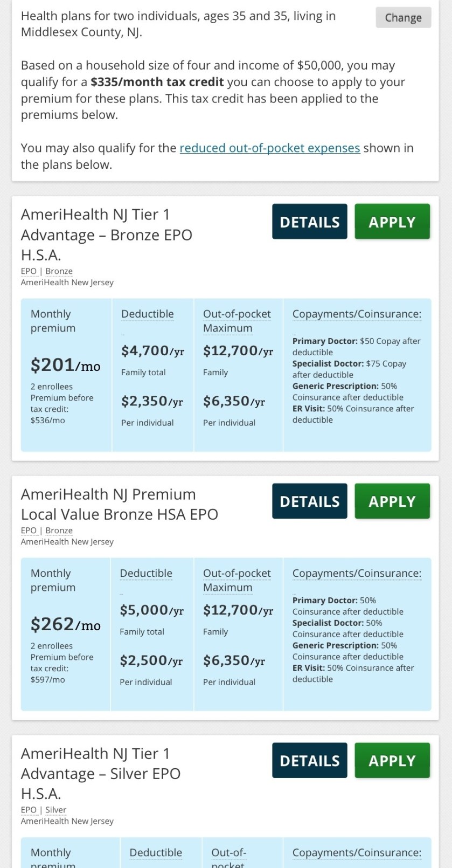Screen dimensions: 452x868
Task: Show DETAILS for Tier 1 Advantage Silver EPO
Action: click(x=309, y=761)
